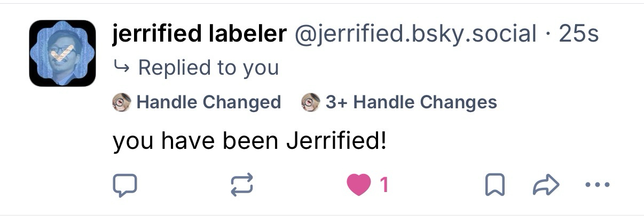Image resolution: width=644 pixels, height=223 pixels.
Task: Open the "3+ Handle Changes" label text
Action: coord(411,102)
